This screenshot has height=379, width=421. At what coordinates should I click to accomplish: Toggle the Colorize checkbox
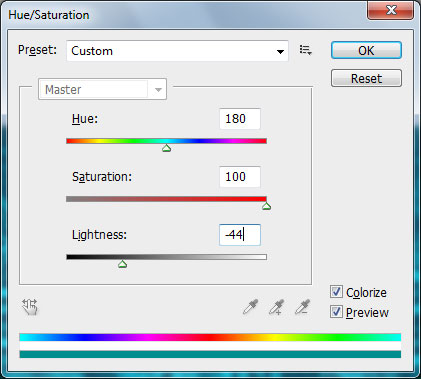pos(336,292)
